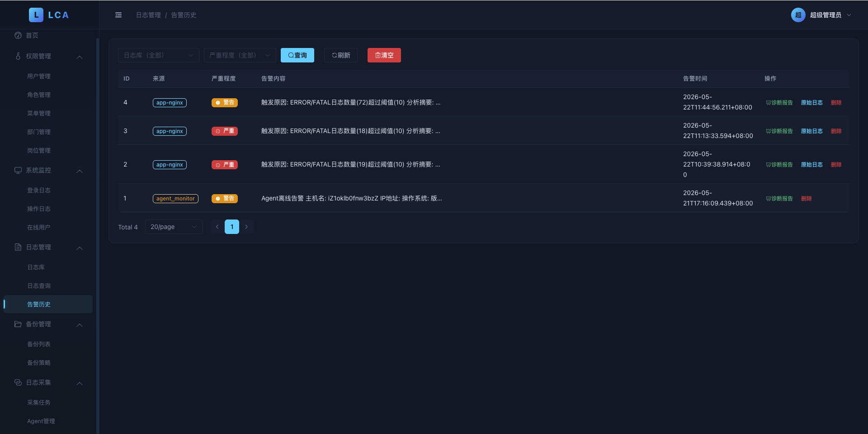Collapse the 系统监控 menu chevron
The width and height of the screenshot is (868, 434).
click(x=80, y=171)
